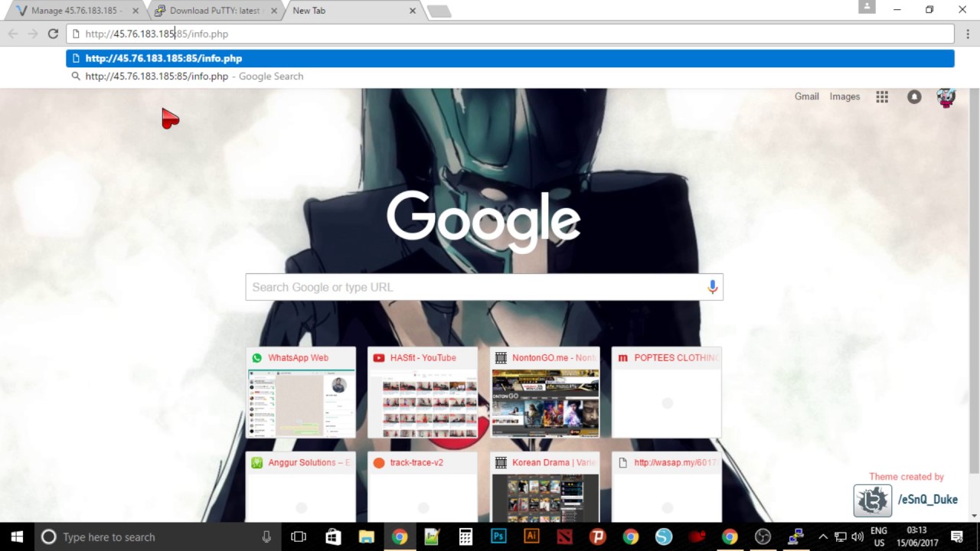Open the WhatsApp Web thumbnail
The image size is (980, 551).
[301, 393]
